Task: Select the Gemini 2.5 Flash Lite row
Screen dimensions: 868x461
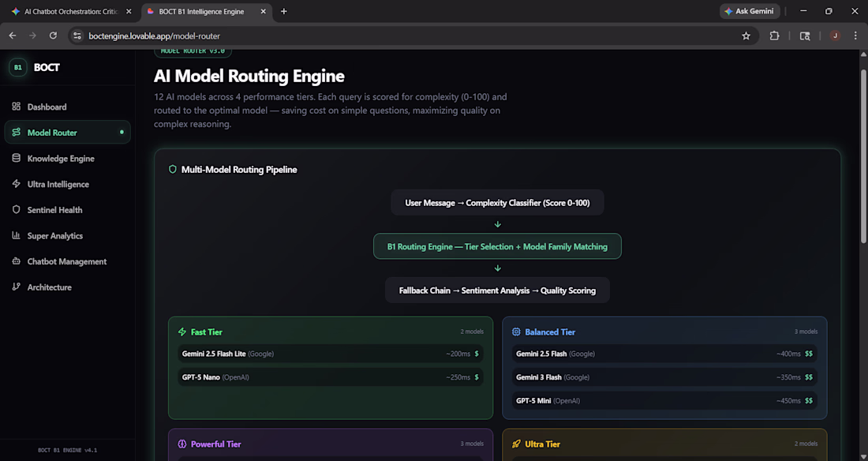Action: click(x=331, y=354)
